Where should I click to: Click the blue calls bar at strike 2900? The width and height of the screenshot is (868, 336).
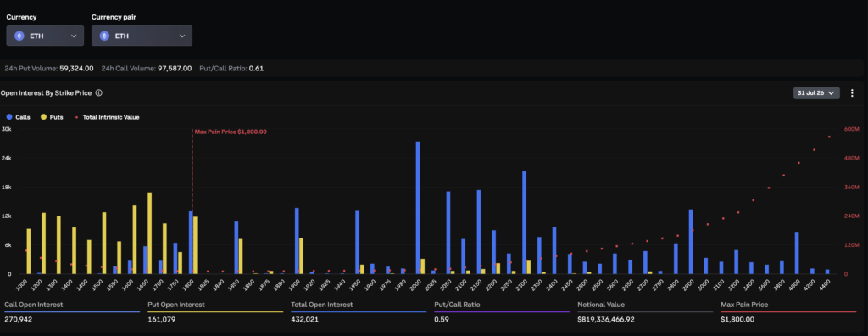click(x=691, y=242)
